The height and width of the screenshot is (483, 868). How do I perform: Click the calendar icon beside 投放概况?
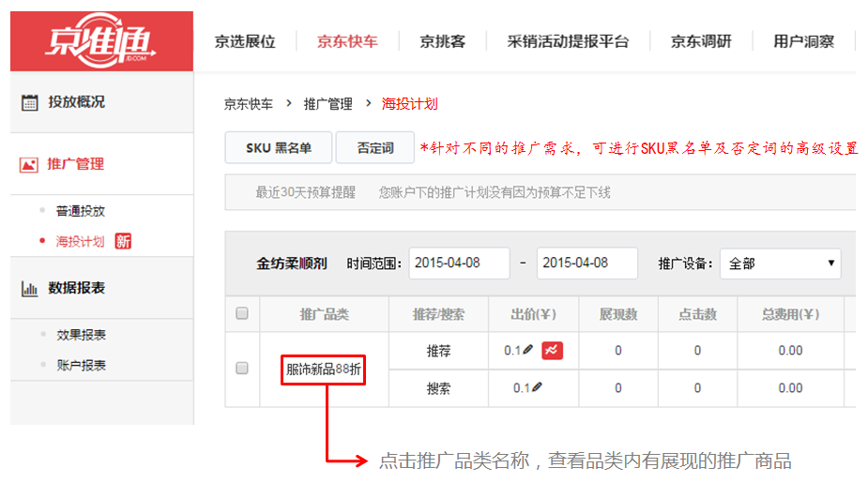coord(30,102)
